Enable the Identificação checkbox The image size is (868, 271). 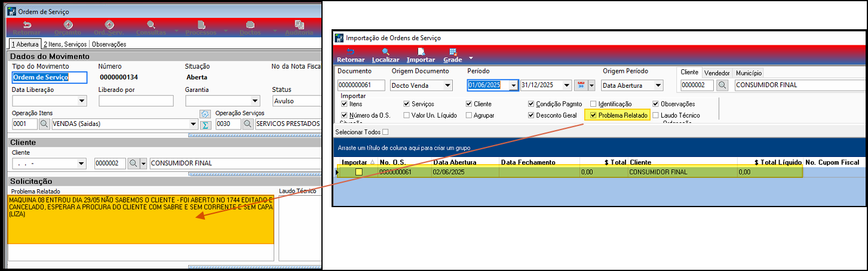593,104
